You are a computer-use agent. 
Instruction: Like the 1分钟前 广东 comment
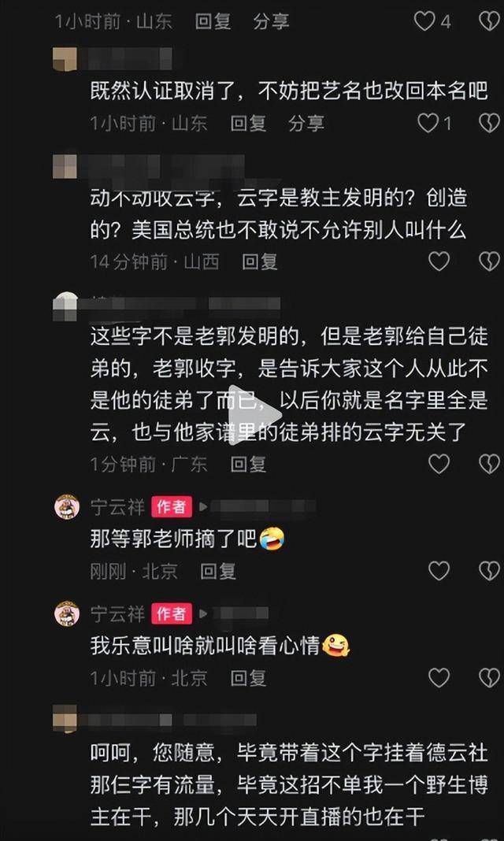439,463
